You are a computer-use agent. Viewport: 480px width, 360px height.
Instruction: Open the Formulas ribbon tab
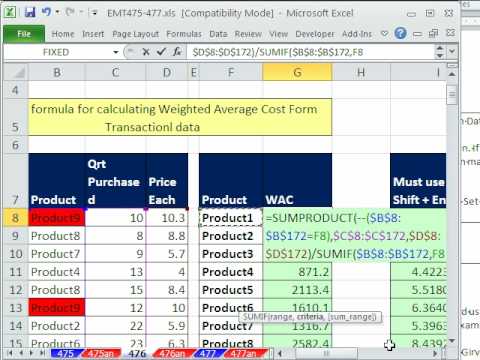point(184,34)
